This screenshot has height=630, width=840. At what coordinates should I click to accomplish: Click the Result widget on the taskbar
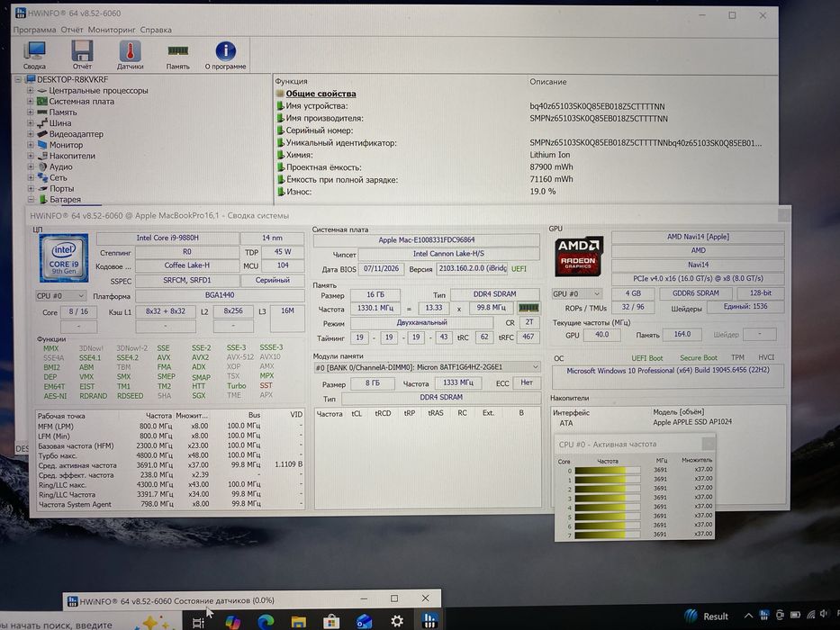click(707, 616)
